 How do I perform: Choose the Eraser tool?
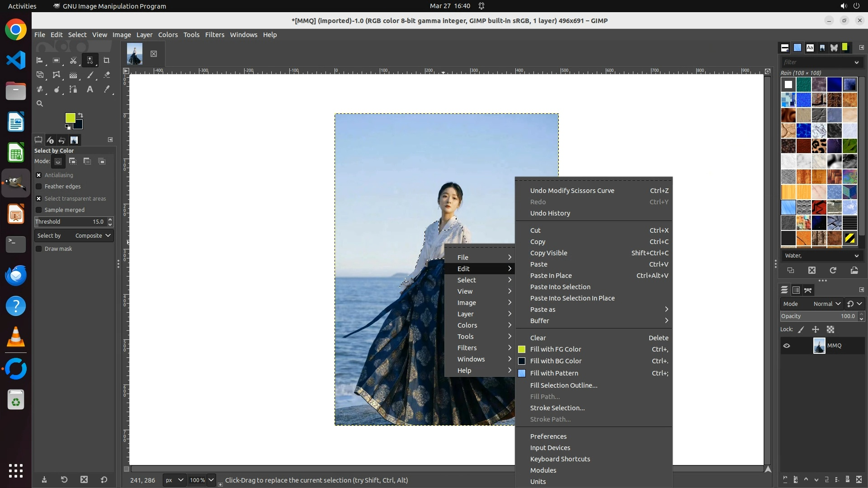(x=107, y=75)
